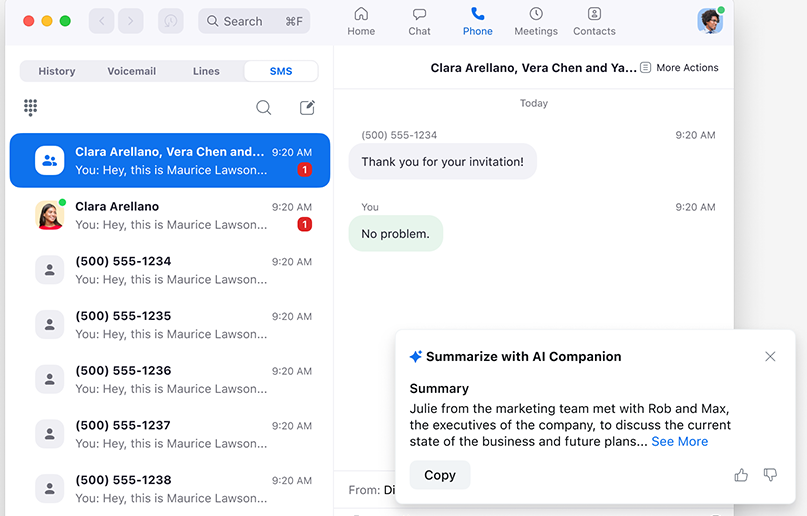This screenshot has height=516, width=807.
Task: Give thumbs up to AI summary
Action: 741,475
